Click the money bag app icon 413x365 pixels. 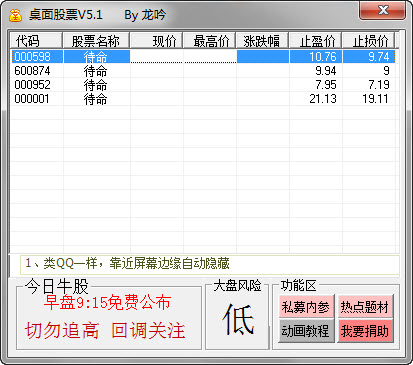point(15,15)
